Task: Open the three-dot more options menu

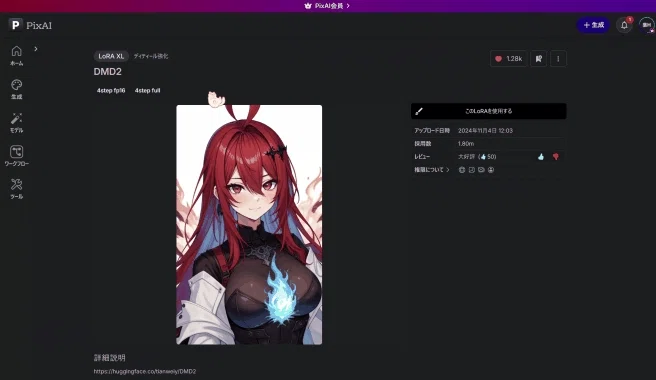Action: pyautogui.click(x=558, y=59)
